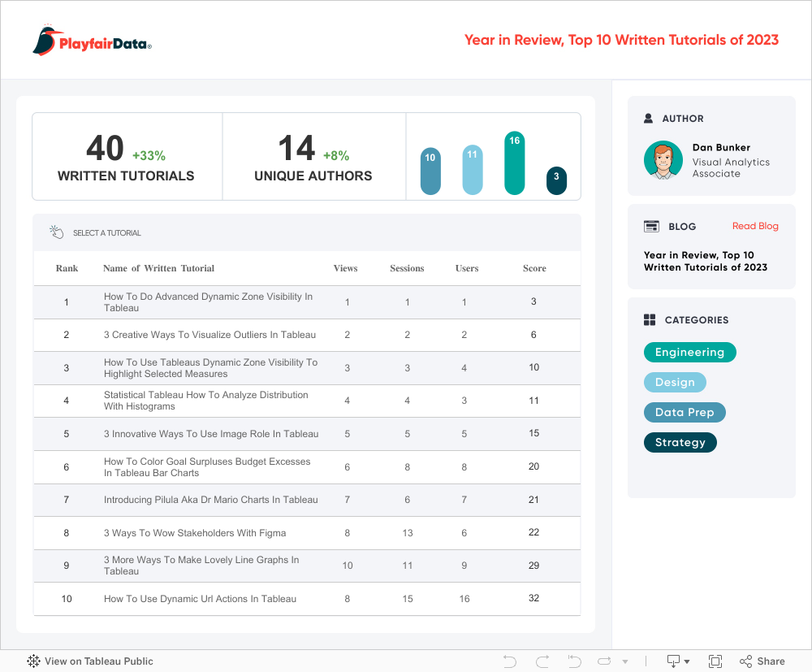The width and height of the screenshot is (812, 672).
Task: Toggle the Engineering category filter
Action: [x=689, y=352]
